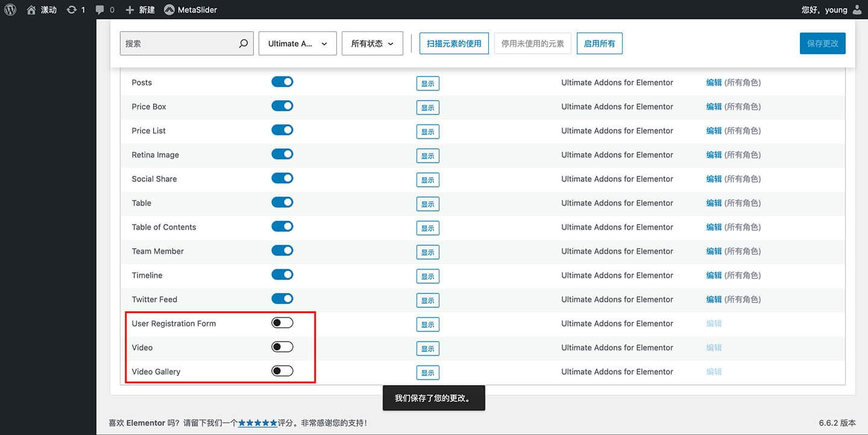The image size is (868, 435).
Task: Click 显示 in the Table row
Action: (x=428, y=204)
